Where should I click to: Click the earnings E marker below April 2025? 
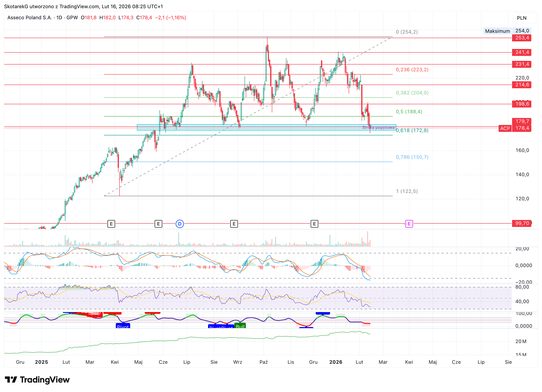pos(111,224)
